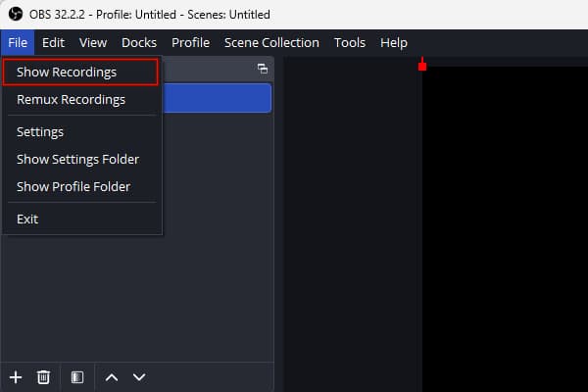
Task: Click the black preview canvas
Action: pos(505,229)
